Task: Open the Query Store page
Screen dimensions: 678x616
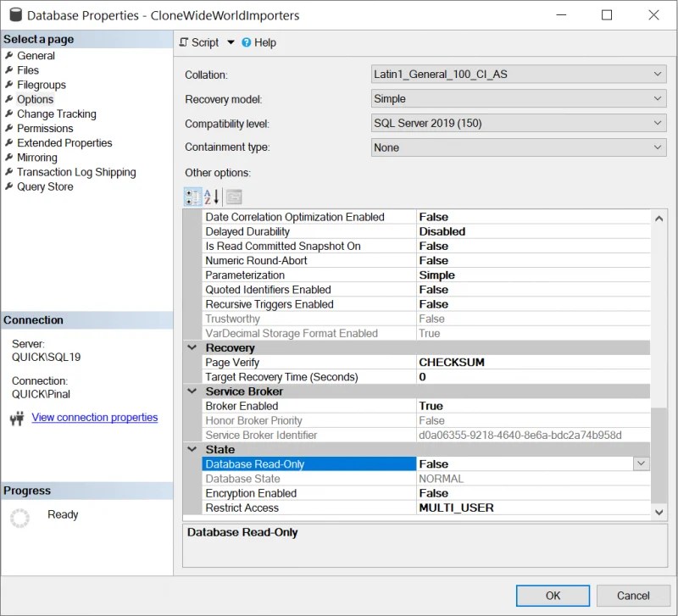Action: pos(45,186)
